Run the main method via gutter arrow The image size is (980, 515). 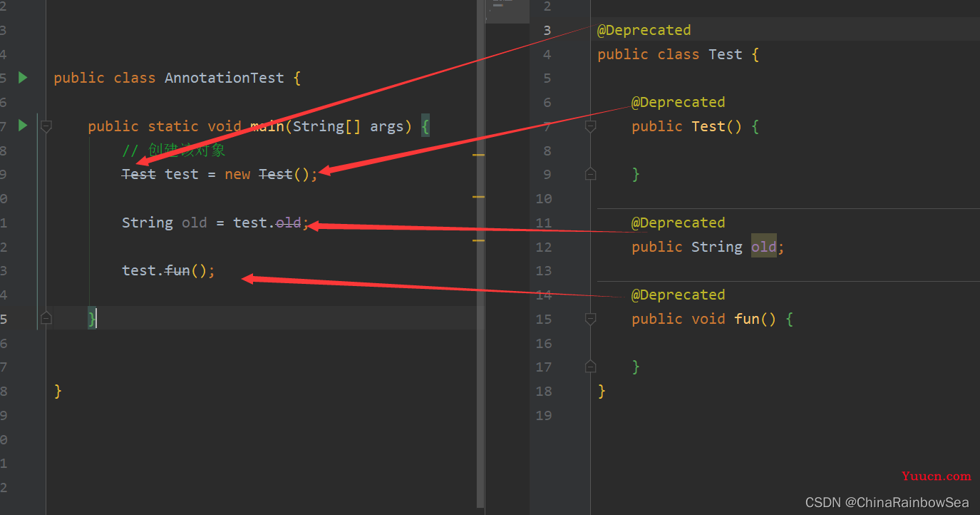coord(23,126)
